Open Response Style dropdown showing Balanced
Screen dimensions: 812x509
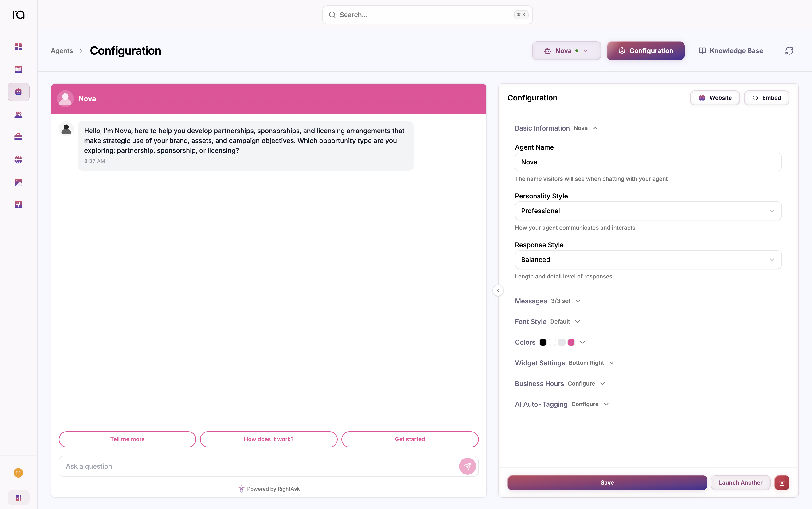click(x=648, y=260)
